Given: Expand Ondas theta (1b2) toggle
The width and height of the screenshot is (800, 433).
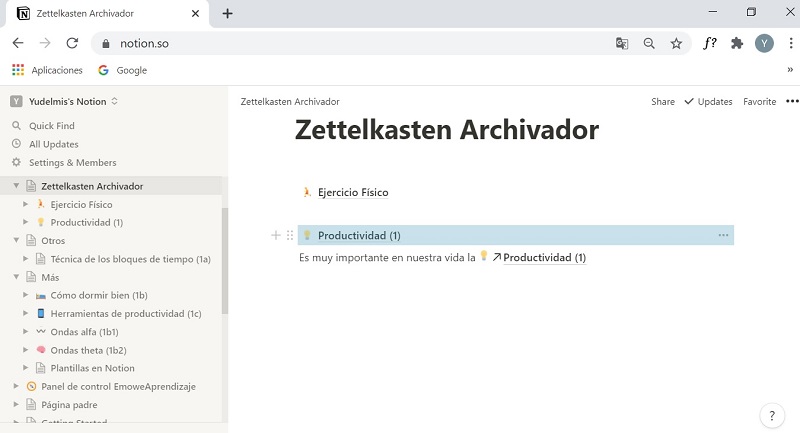Looking at the screenshot, I should (26, 350).
